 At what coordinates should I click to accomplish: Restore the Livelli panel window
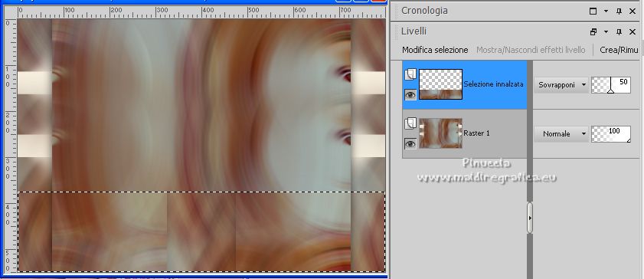pyautogui.click(x=593, y=31)
